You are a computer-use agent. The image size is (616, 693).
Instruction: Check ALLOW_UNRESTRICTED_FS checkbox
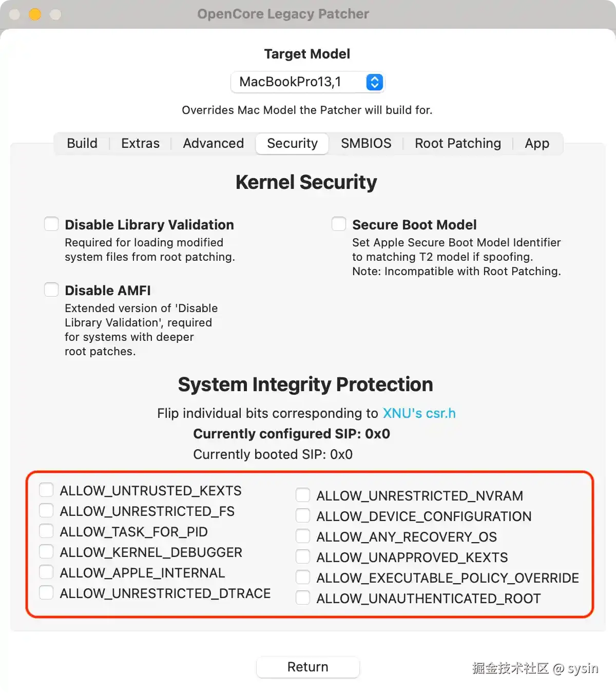coord(47,511)
